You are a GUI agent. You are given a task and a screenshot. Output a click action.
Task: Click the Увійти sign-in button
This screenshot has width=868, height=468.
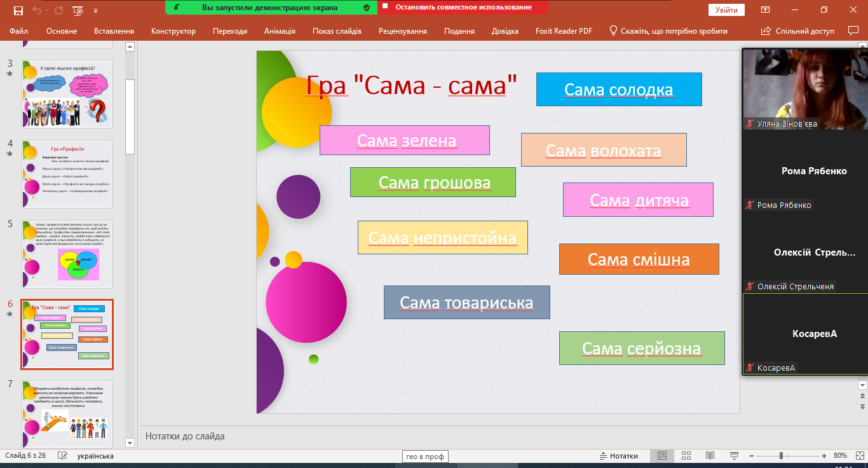[x=726, y=10]
